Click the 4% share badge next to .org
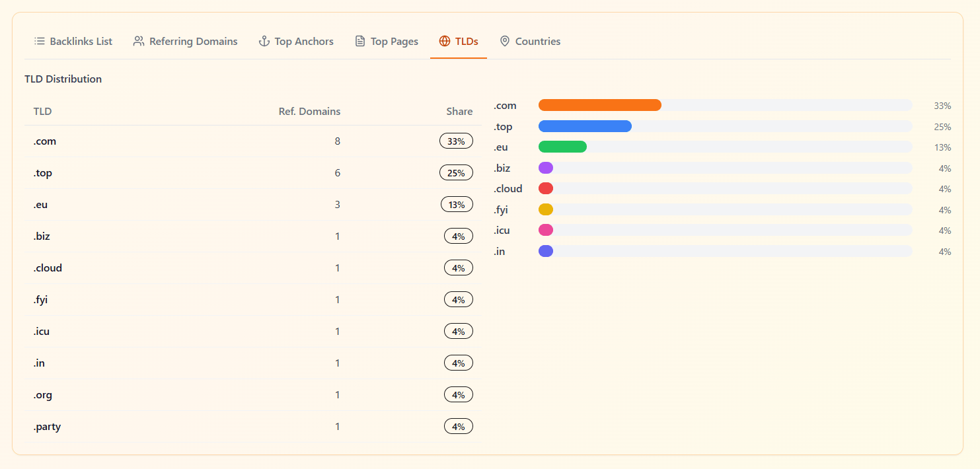 click(459, 394)
